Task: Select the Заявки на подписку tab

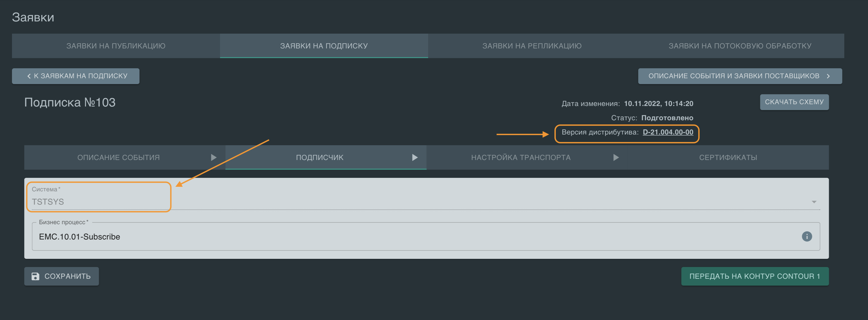Action: (x=324, y=46)
